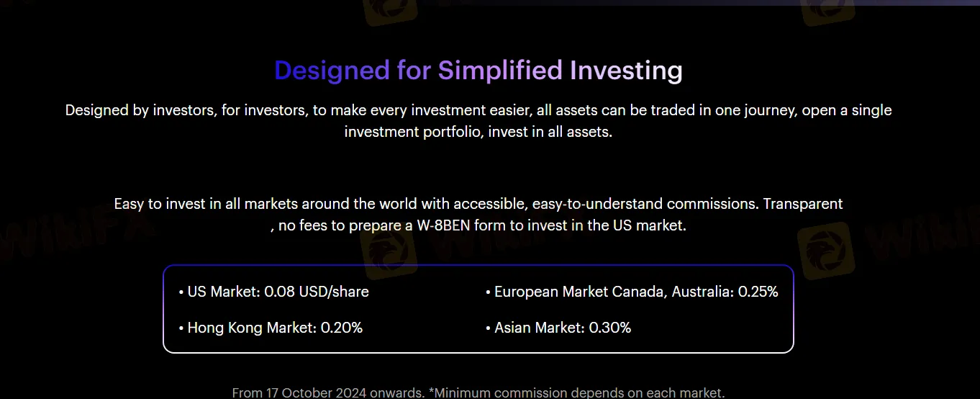
Task: Click the 'Hong Kong Market: 0.20%' bullet
Action: (x=271, y=328)
